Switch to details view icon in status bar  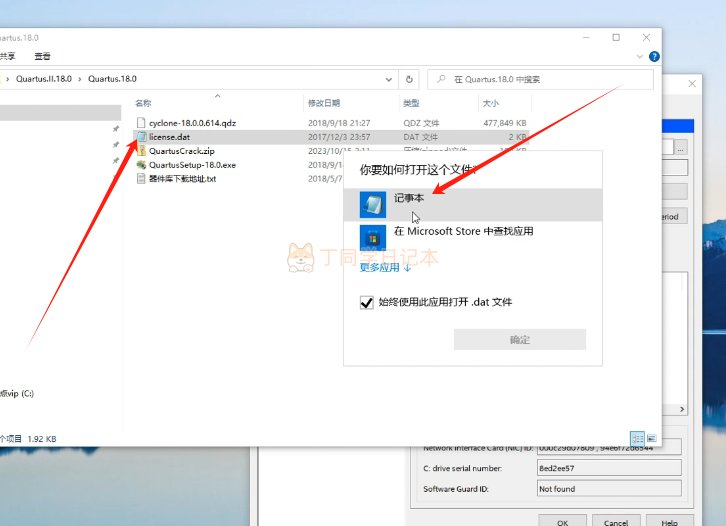coord(637,438)
